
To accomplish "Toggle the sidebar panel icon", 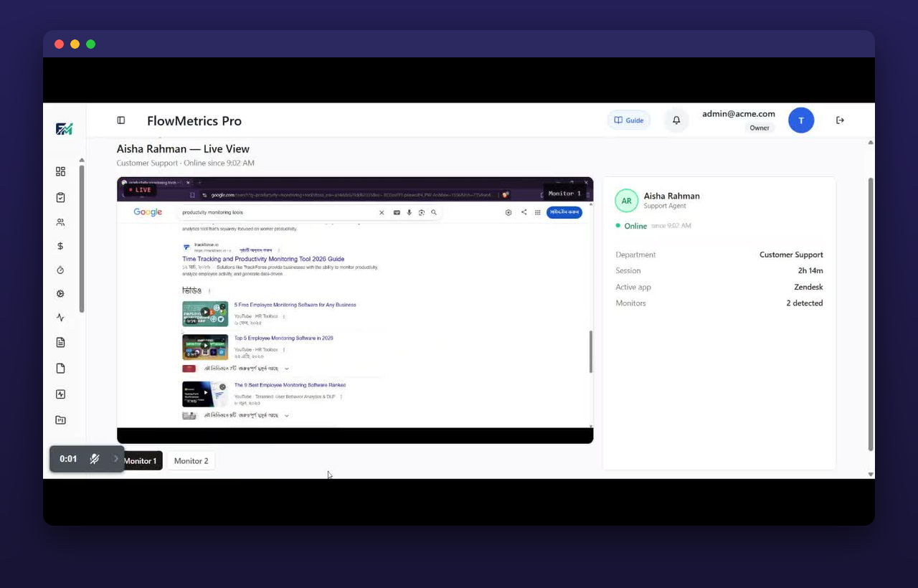I will point(121,120).
